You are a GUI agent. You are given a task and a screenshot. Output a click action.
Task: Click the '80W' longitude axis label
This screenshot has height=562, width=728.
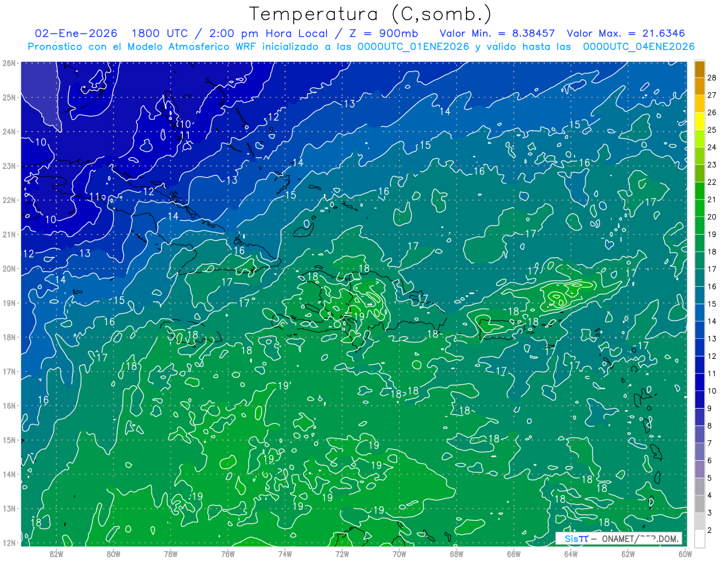113,554
